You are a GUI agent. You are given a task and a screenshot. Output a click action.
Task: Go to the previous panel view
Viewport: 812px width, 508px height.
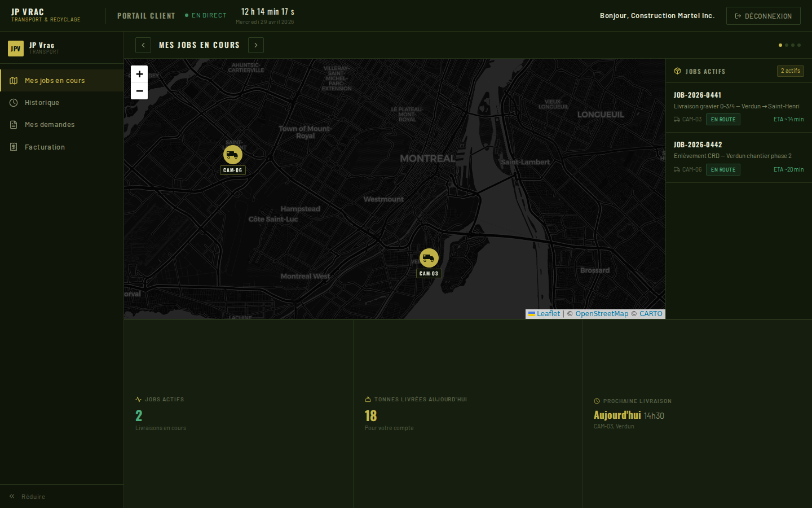pos(143,45)
